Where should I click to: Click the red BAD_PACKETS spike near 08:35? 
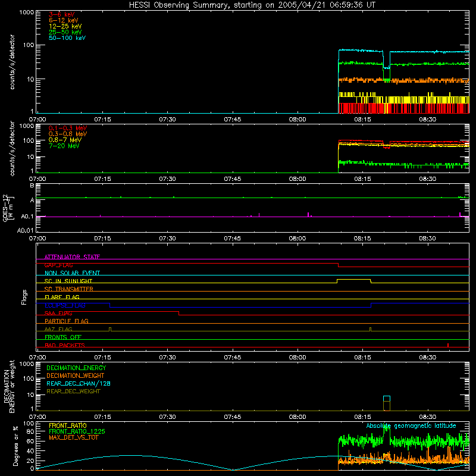tap(448, 345)
